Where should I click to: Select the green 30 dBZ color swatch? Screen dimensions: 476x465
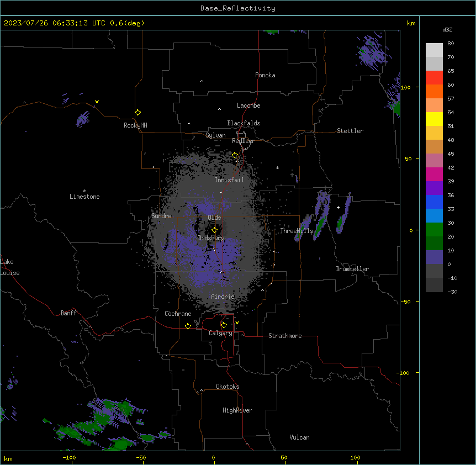point(434,230)
